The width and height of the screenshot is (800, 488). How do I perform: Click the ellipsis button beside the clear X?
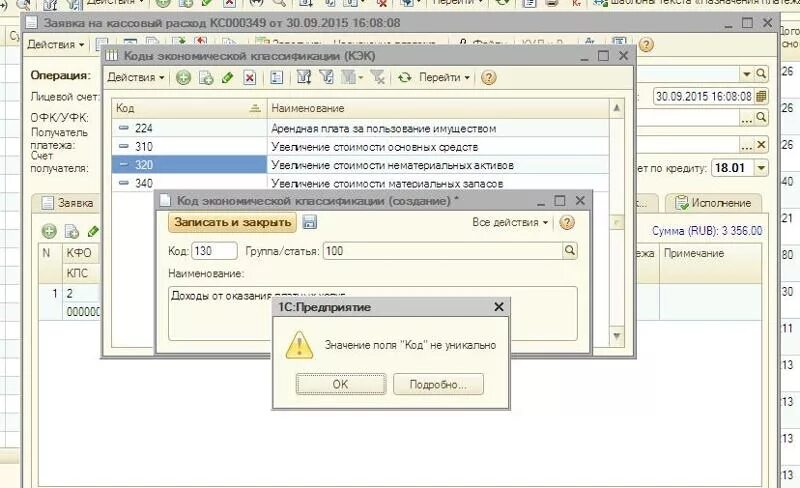pos(747,145)
